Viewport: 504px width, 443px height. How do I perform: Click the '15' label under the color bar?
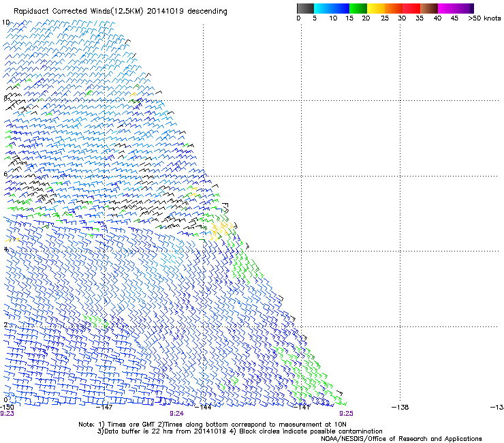pyautogui.click(x=349, y=18)
